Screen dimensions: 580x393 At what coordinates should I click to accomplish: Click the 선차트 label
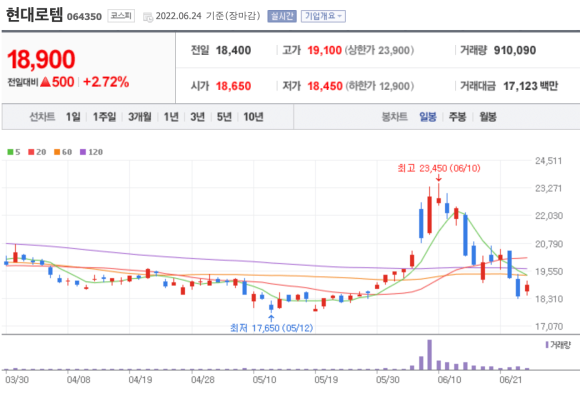42,117
